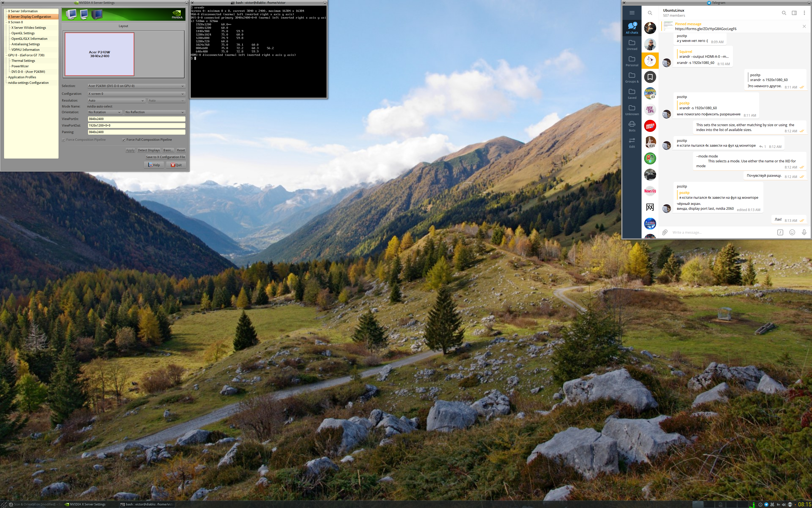The image size is (812, 508).
Task: Switch to Size & Orientation taskbar entry
Action: pyautogui.click(x=35, y=504)
